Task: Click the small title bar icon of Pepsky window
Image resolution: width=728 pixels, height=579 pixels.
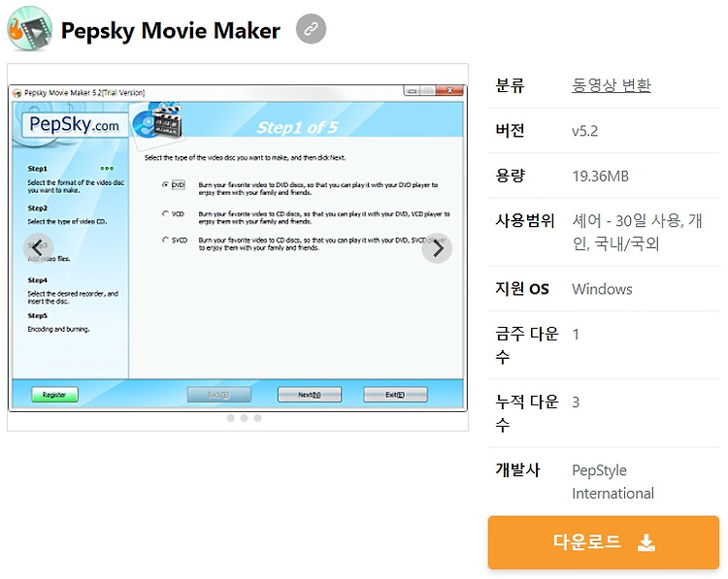Action: (17, 93)
